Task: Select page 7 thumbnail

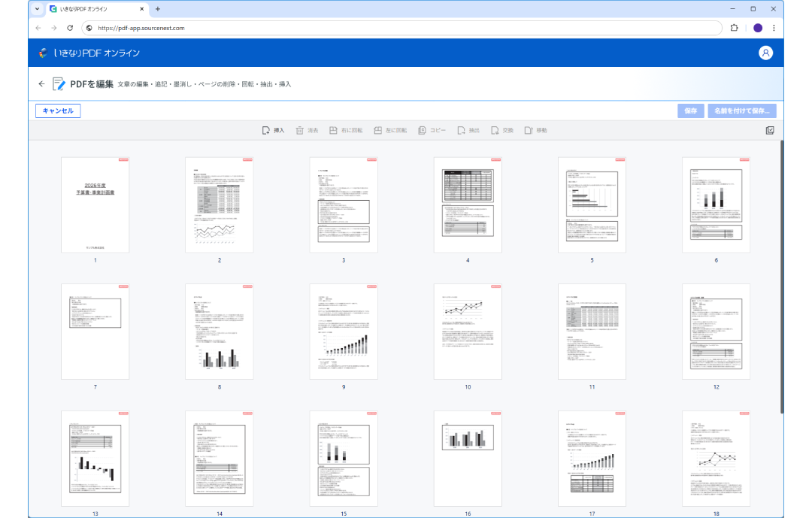Action: (x=95, y=332)
